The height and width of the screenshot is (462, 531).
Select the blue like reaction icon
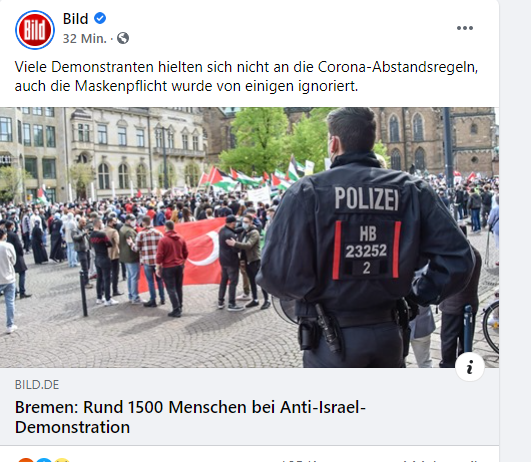pos(44,460)
